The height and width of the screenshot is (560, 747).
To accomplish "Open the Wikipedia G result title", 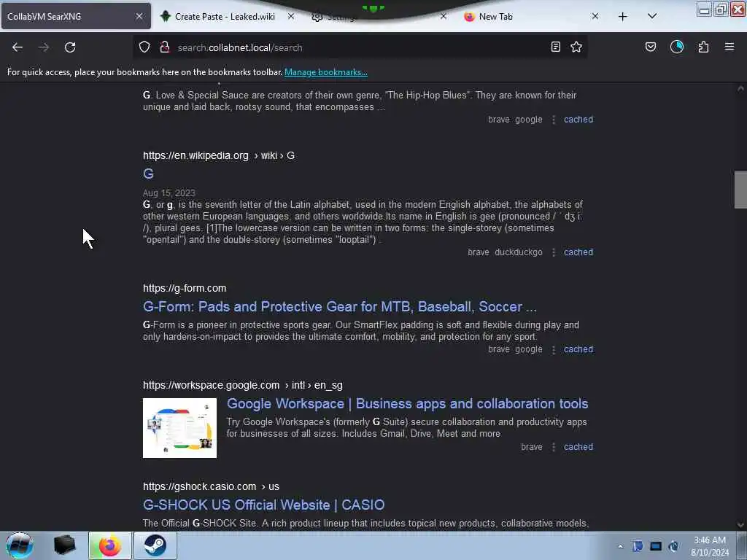I will point(148,174).
